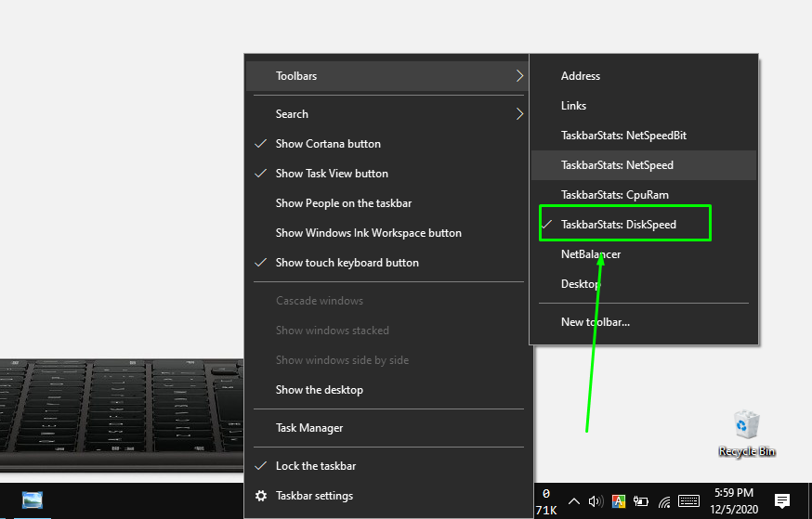Choose TaskbarStats: NetSpeed toolbar
This screenshot has height=519, width=812.
[x=617, y=165]
